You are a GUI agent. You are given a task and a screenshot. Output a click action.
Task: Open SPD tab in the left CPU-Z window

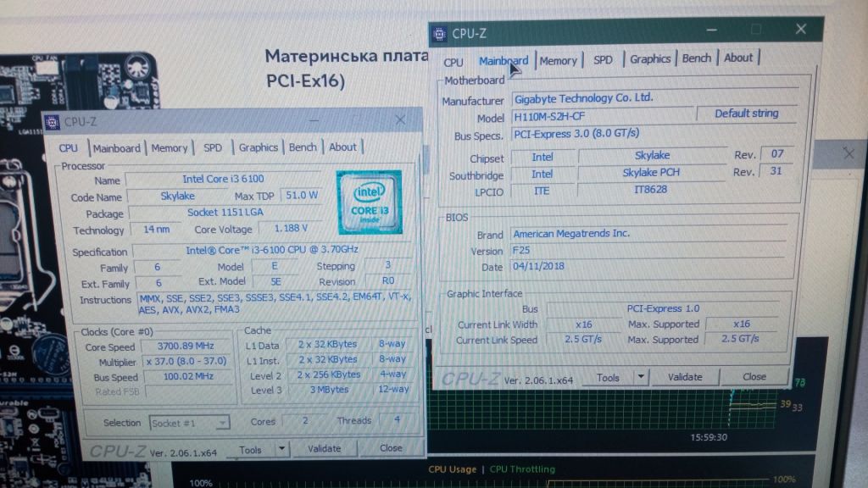tap(213, 147)
